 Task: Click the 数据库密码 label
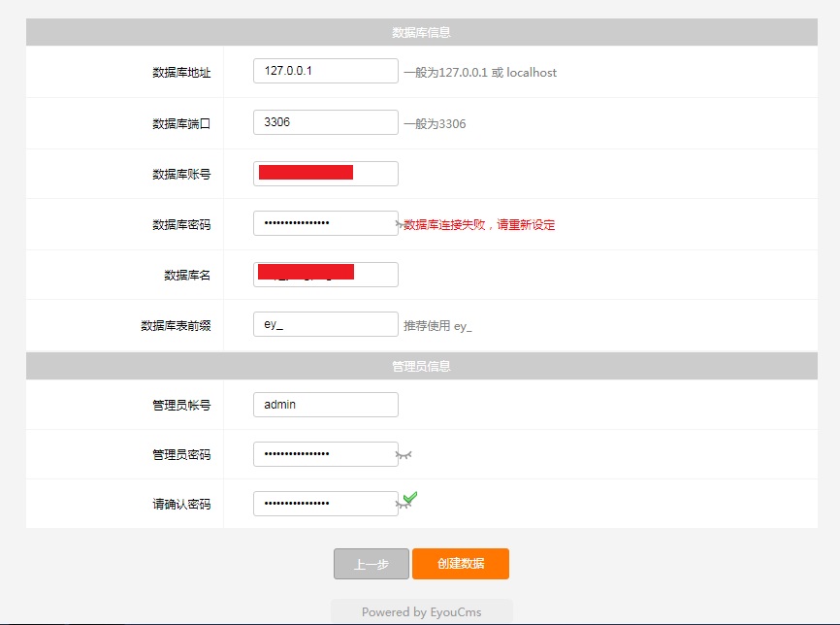[x=181, y=224]
